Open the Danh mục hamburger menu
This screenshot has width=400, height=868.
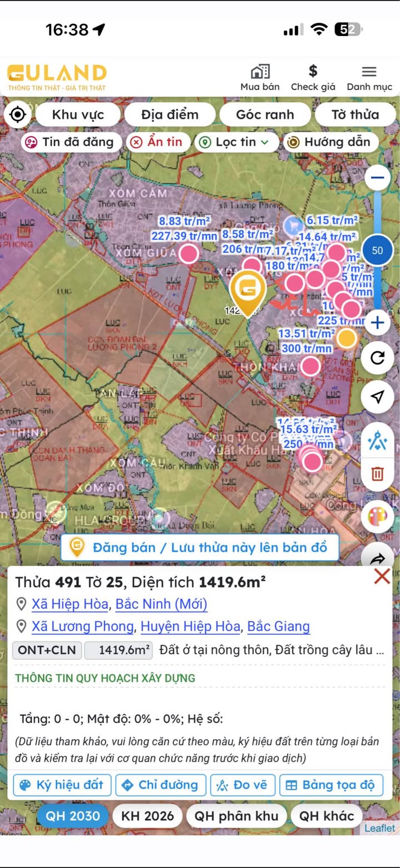369,72
